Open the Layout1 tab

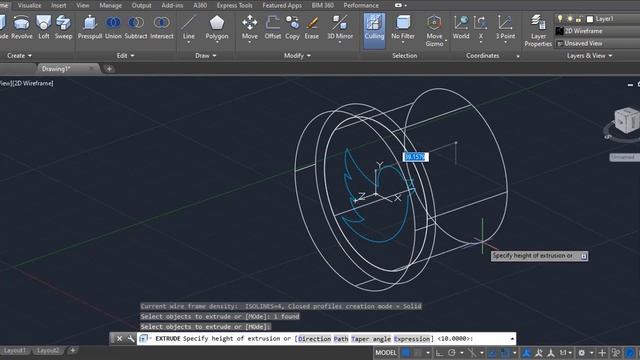point(15,350)
